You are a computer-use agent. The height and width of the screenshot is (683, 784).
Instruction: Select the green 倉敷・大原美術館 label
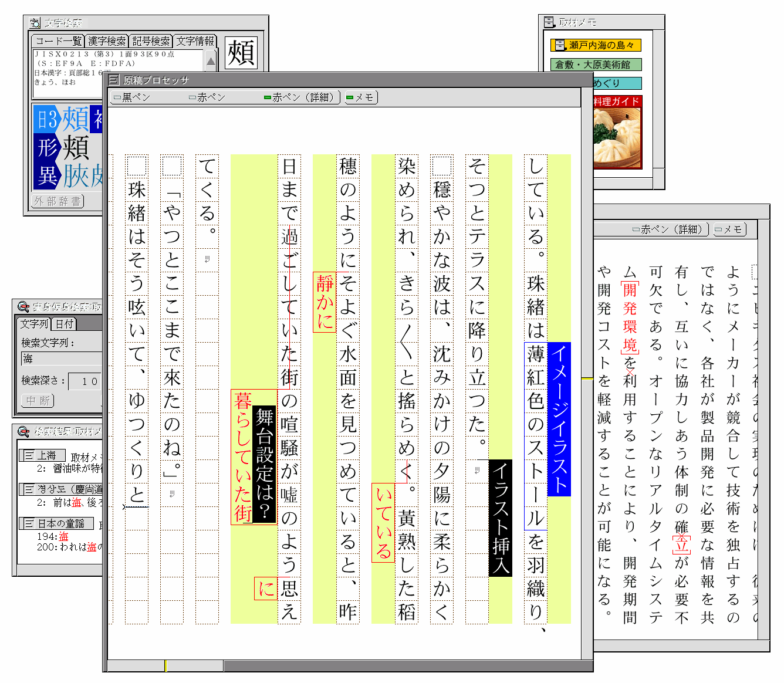[x=595, y=65]
